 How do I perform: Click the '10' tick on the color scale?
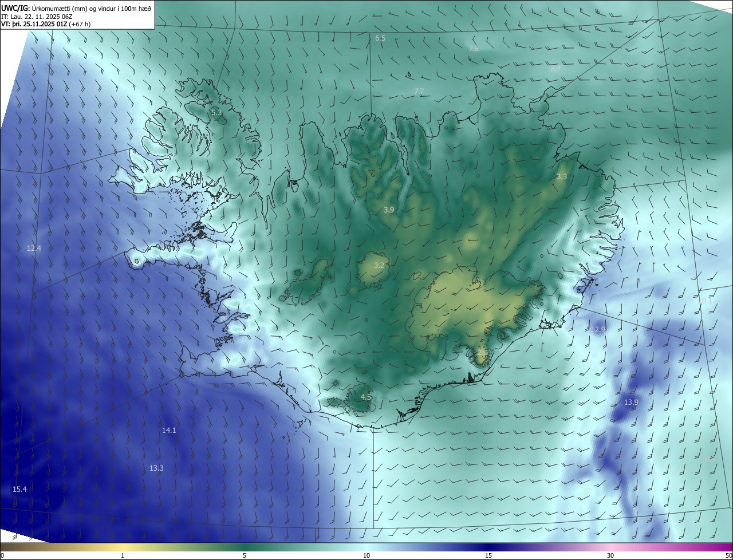click(x=366, y=555)
